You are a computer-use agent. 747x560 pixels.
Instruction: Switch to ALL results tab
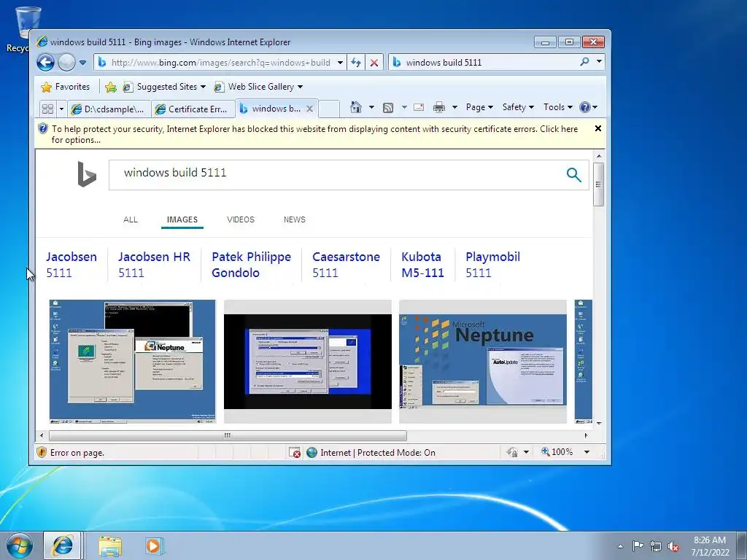pyautogui.click(x=131, y=219)
